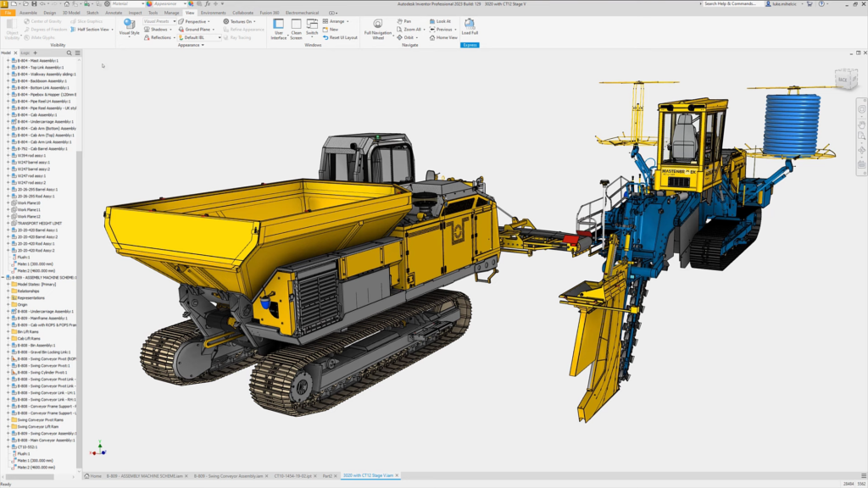The image size is (868, 488).
Task: Select the Pan navigation tool
Action: click(403, 20)
